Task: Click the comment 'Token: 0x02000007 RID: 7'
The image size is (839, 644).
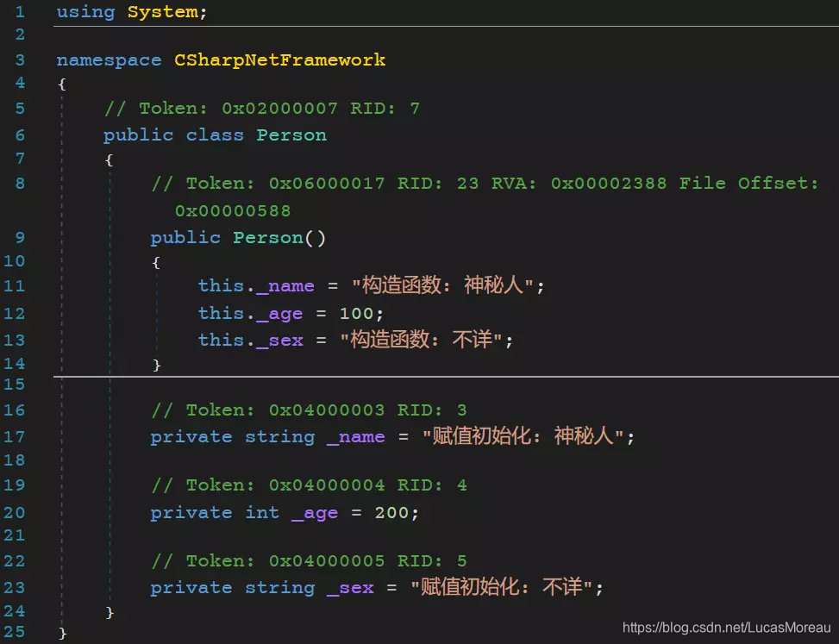Action: 262,109
